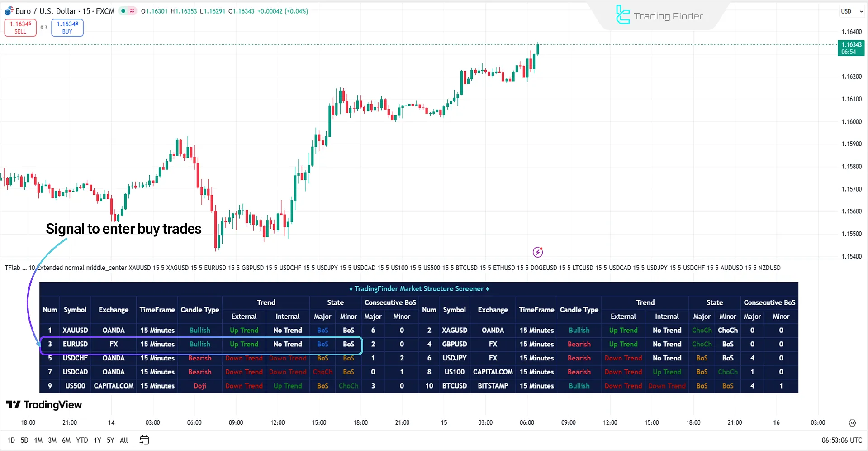
Task: Toggle the highlighted EURUSD screener row
Action: tap(200, 344)
